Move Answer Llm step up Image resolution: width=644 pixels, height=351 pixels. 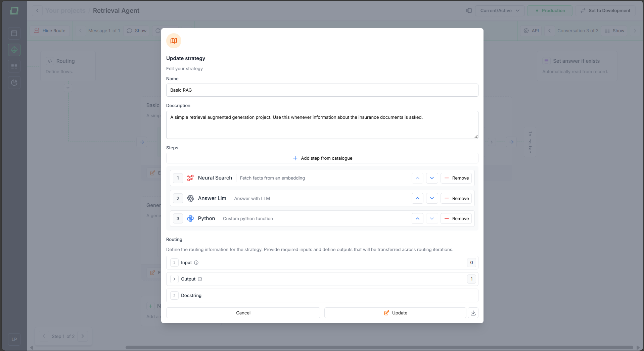[417, 198]
